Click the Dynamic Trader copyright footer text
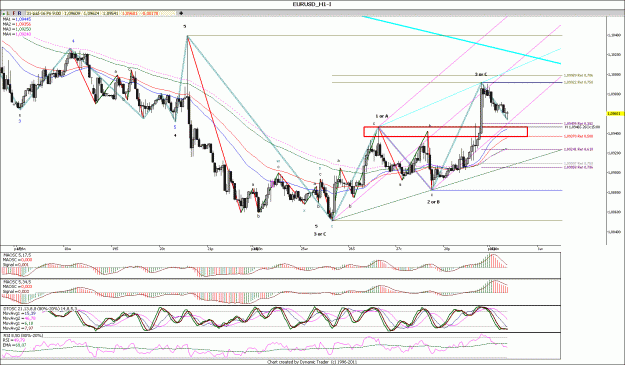Viewport: 625px width, 365px height. (x=312, y=362)
